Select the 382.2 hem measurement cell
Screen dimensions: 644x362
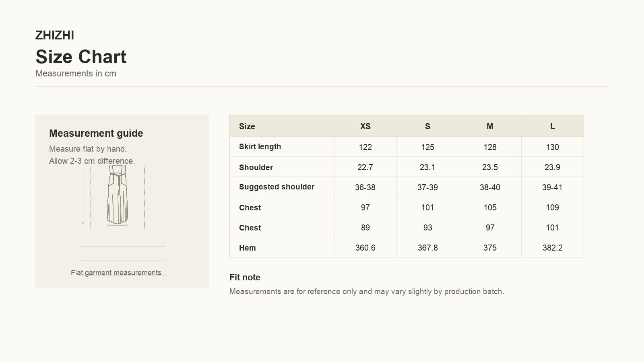pyautogui.click(x=552, y=247)
